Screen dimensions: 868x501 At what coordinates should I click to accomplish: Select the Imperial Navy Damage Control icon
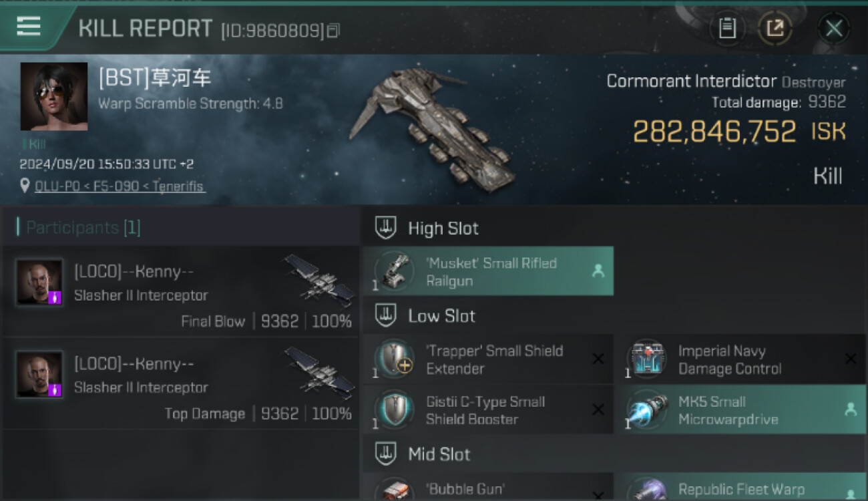(x=647, y=359)
